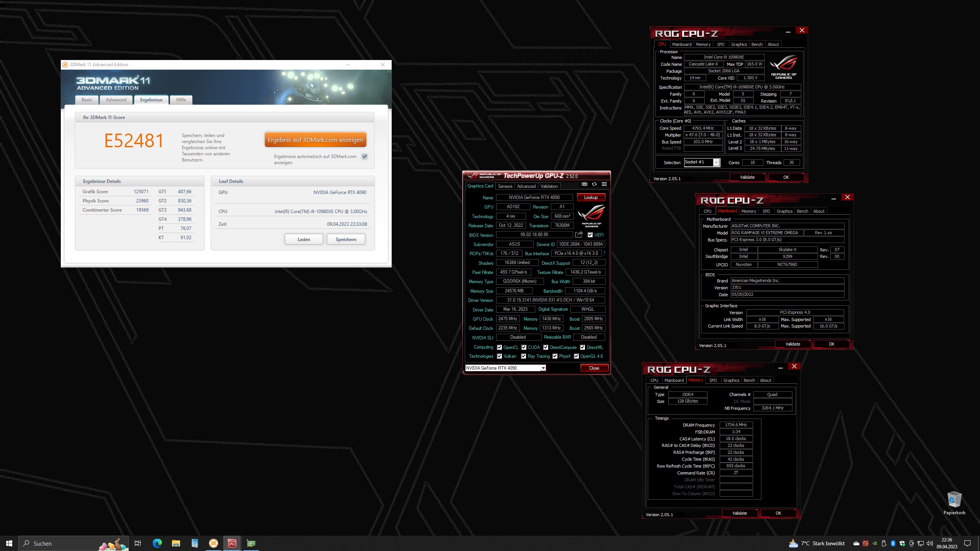Click Validate in the top CPU-Z processor window

coord(747,177)
